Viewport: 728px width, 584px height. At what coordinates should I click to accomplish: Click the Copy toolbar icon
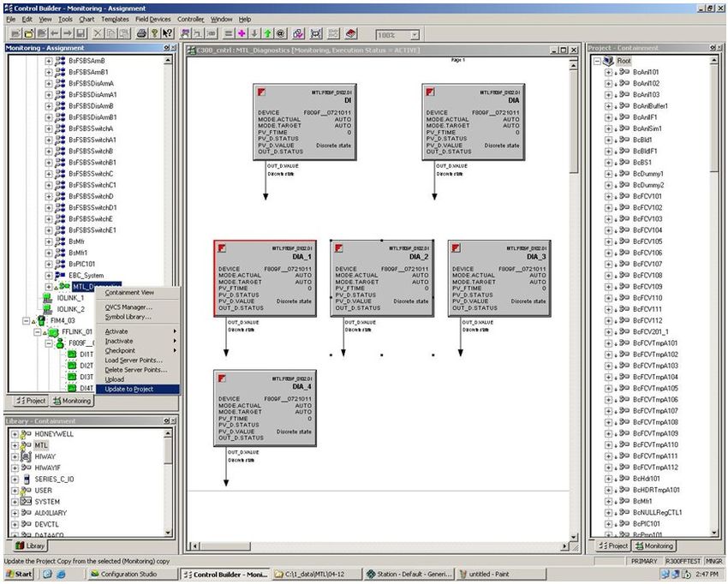(x=111, y=33)
